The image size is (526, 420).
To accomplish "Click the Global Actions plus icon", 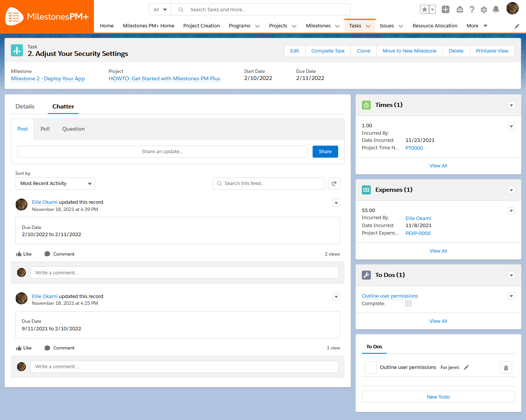I will click(446, 9).
